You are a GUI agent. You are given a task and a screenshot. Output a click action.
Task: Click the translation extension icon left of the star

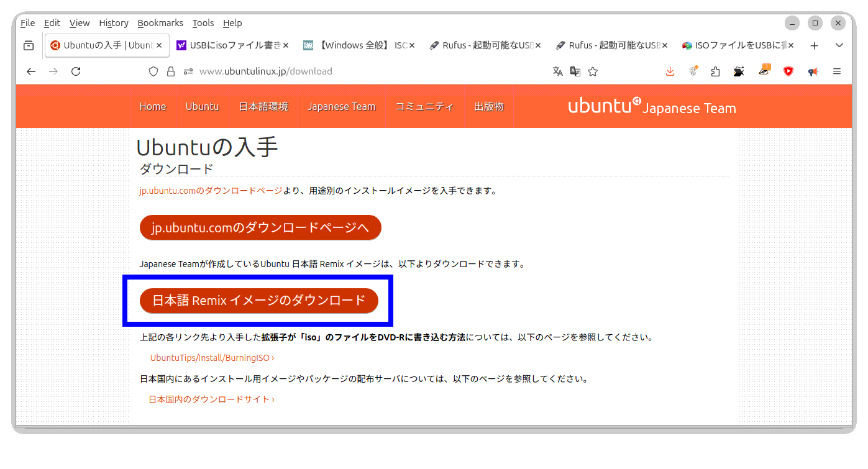575,71
